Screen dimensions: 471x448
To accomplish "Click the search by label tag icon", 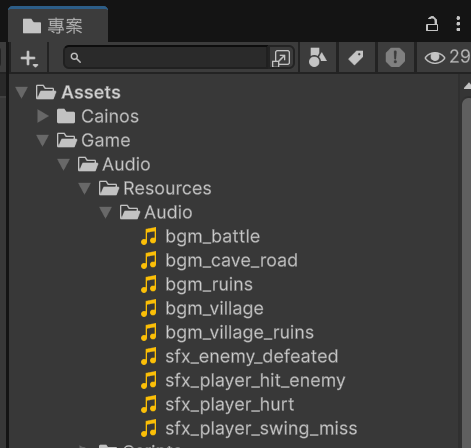I will pyautogui.click(x=356, y=58).
